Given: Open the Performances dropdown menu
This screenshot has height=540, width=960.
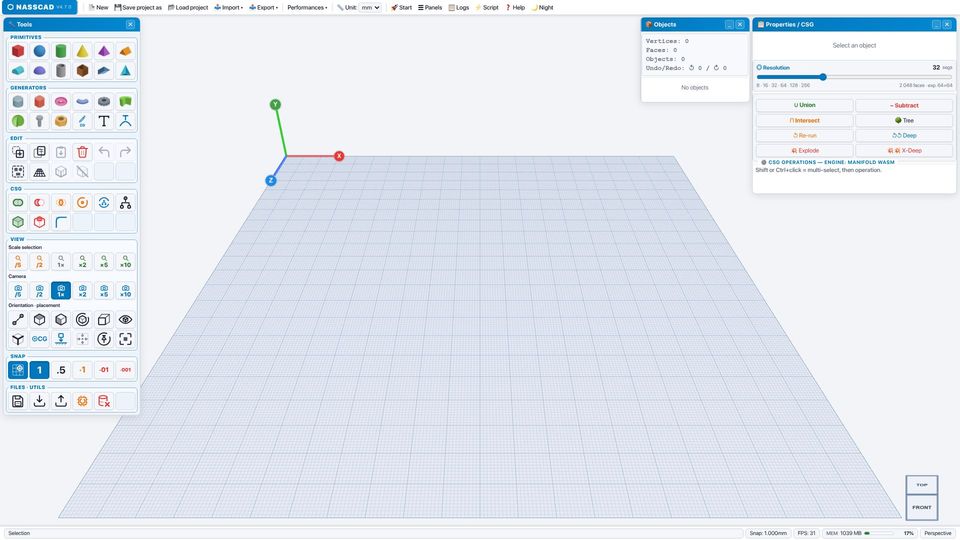Looking at the screenshot, I should tap(307, 7).
